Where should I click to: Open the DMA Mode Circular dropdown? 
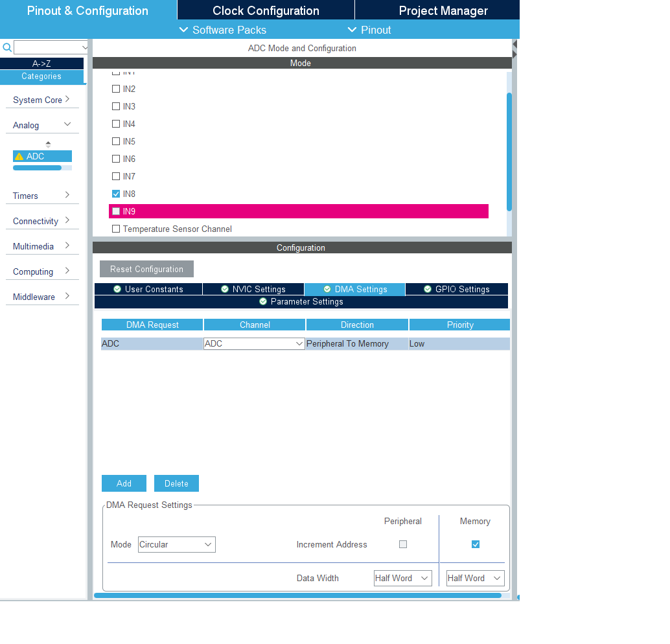176,544
